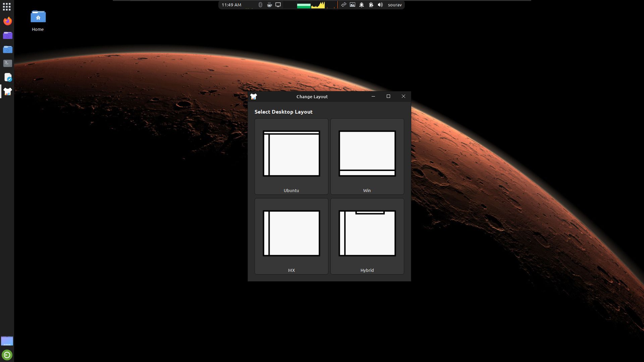The height and width of the screenshot is (362, 644).
Task: Click the display settings icon in the panel
Action: click(278, 5)
